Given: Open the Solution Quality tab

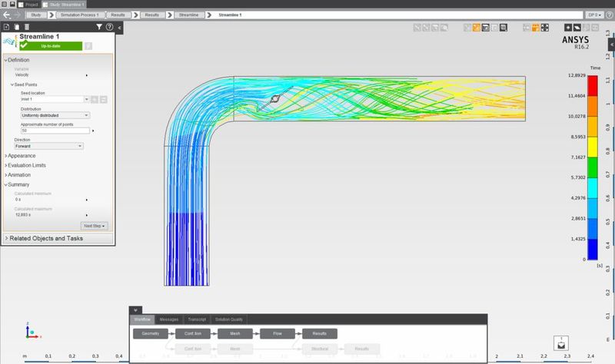Looking at the screenshot, I should tap(228, 319).
